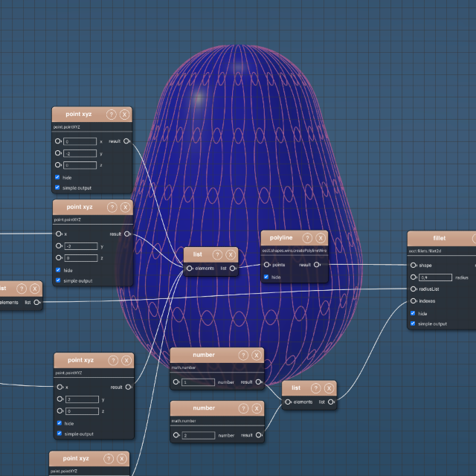Click result socket of number node with value 2
Viewport: 476px width, 476px height.
259,435
